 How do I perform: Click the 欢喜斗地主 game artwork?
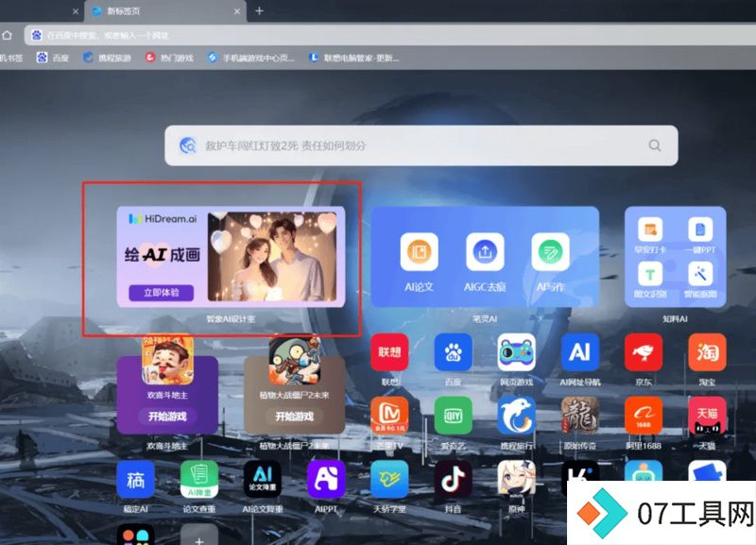pos(167,360)
